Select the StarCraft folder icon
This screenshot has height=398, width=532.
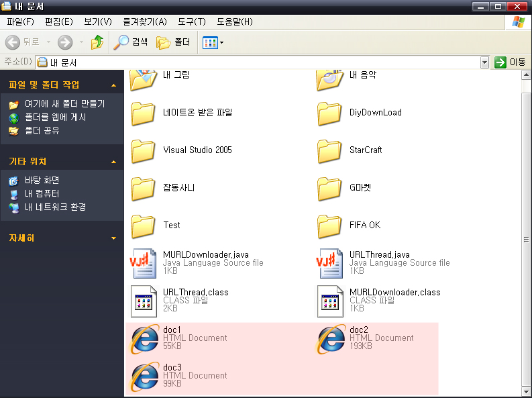[329, 151]
